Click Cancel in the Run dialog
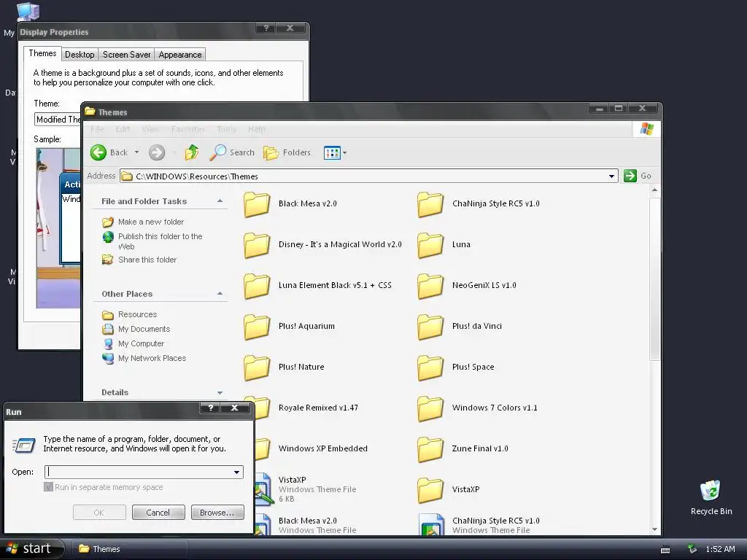Image resolution: width=747 pixels, height=560 pixels. pos(158,513)
